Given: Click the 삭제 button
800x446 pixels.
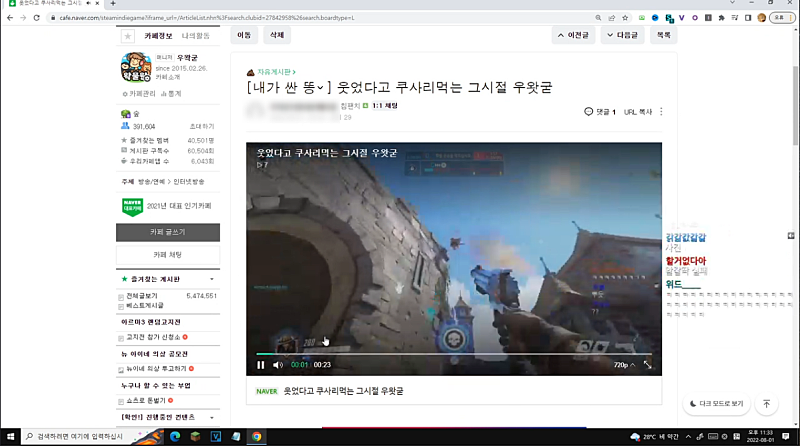Looking at the screenshot, I should tap(277, 35).
